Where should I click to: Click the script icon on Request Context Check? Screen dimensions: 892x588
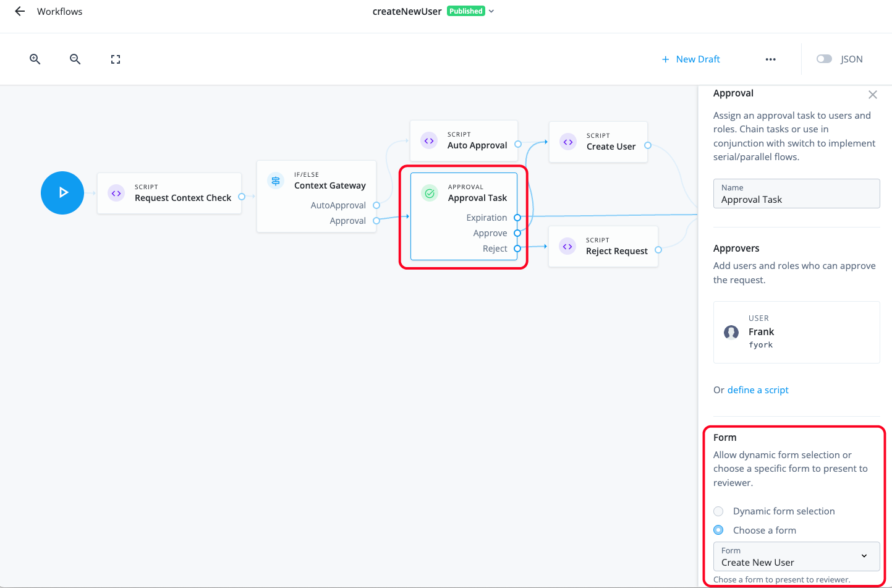tap(116, 193)
